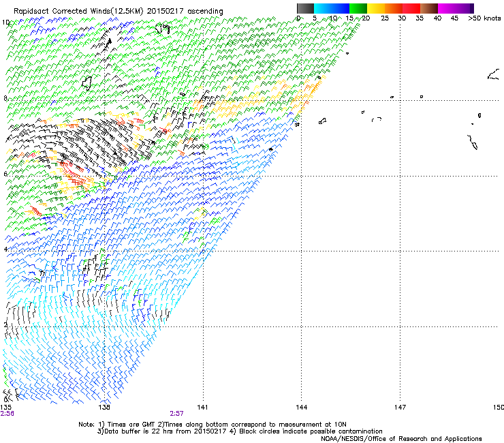
Task: Click the longitude label "144"
Action: pos(302,408)
